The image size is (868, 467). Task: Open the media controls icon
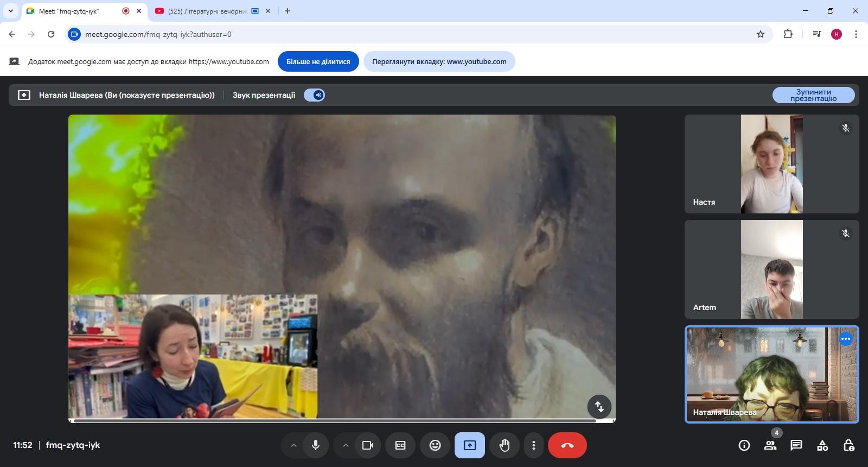pos(816,34)
